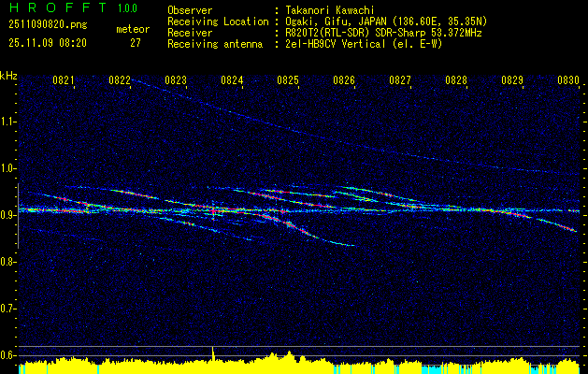Click the 0.6 kHz axis label
The width and height of the screenshot is (588, 374).
pyautogui.click(x=8, y=355)
